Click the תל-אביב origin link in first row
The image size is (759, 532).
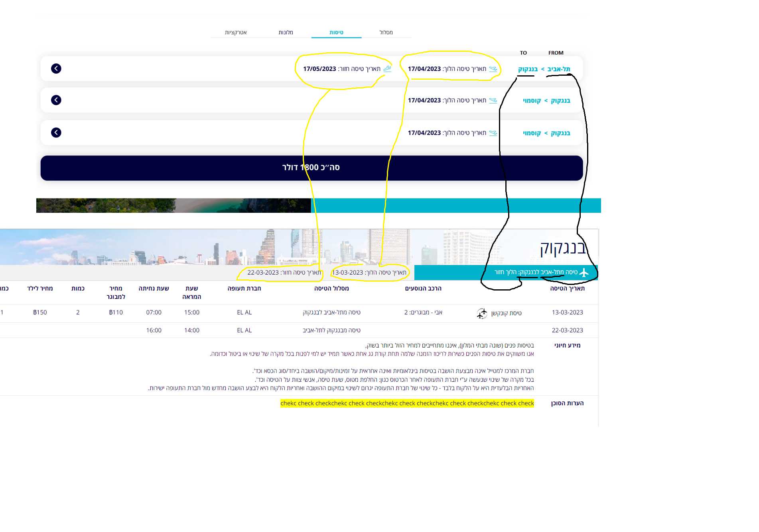[559, 69]
